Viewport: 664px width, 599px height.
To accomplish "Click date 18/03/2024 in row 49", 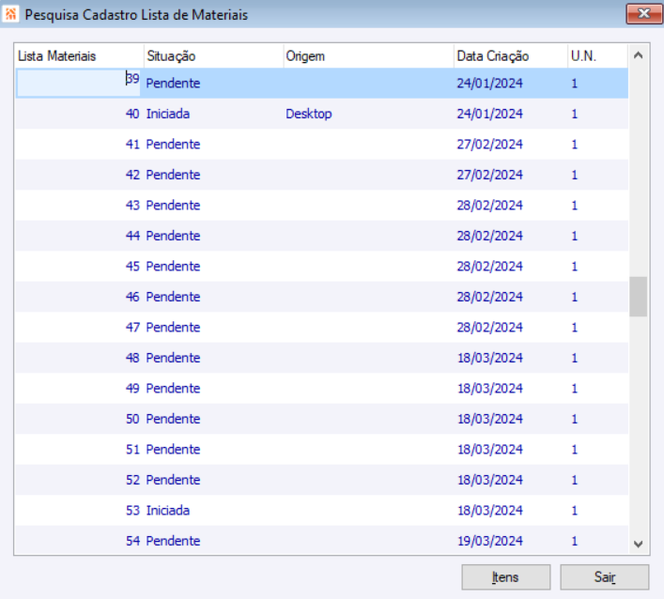I will [x=490, y=388].
